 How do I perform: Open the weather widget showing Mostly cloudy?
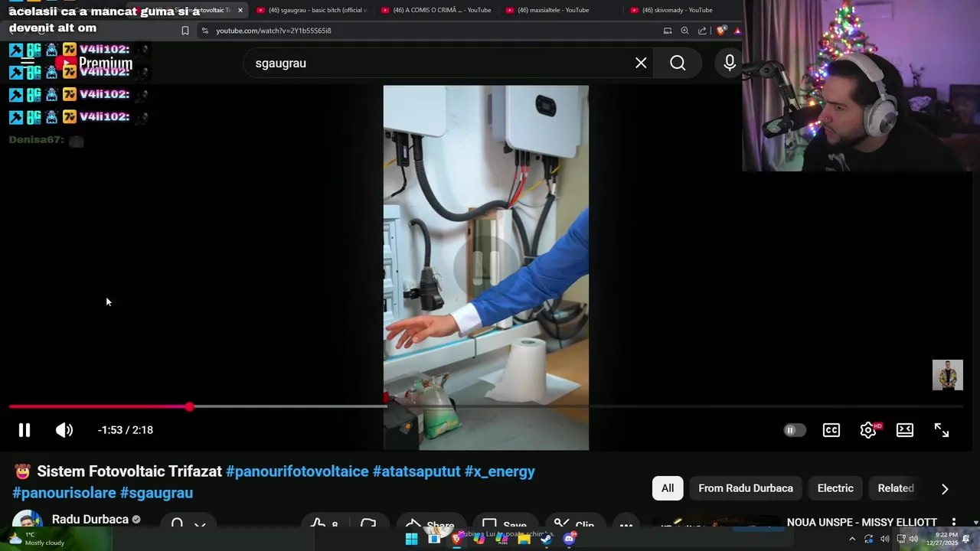tap(37, 539)
